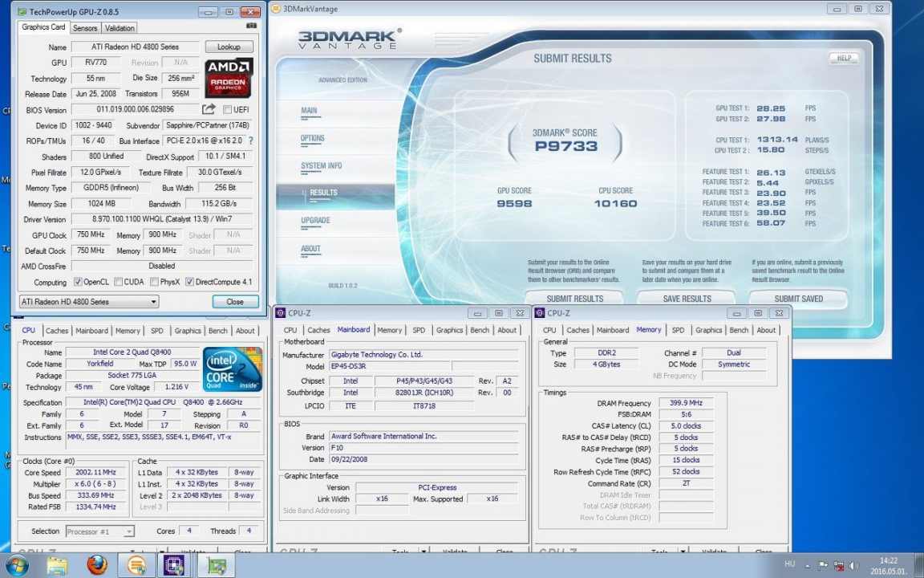
Task: Click the GPU-Z Close button
Action: pos(235,301)
